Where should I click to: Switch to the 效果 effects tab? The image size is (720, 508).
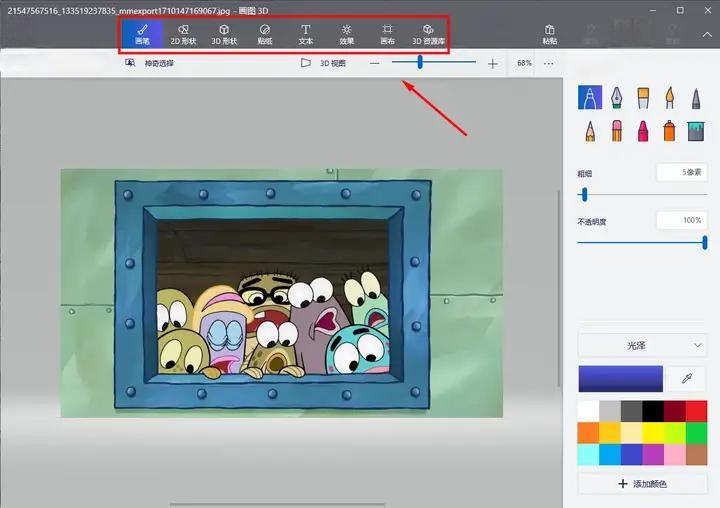coord(346,35)
